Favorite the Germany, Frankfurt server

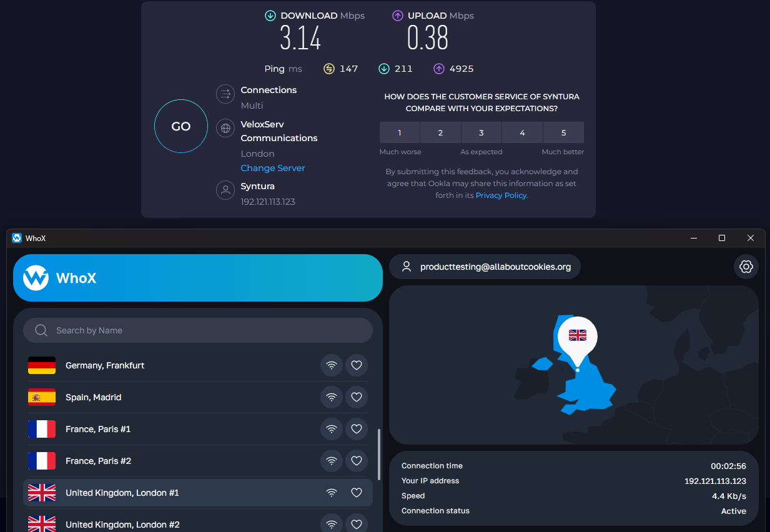click(x=357, y=365)
